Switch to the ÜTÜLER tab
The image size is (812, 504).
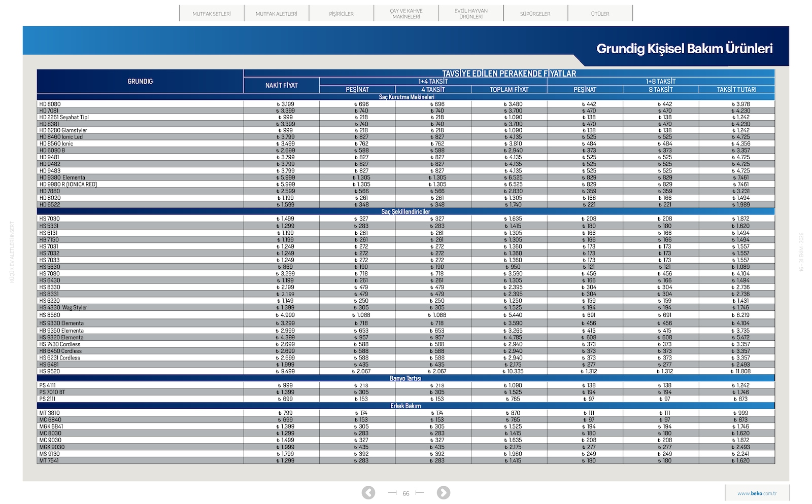point(600,14)
